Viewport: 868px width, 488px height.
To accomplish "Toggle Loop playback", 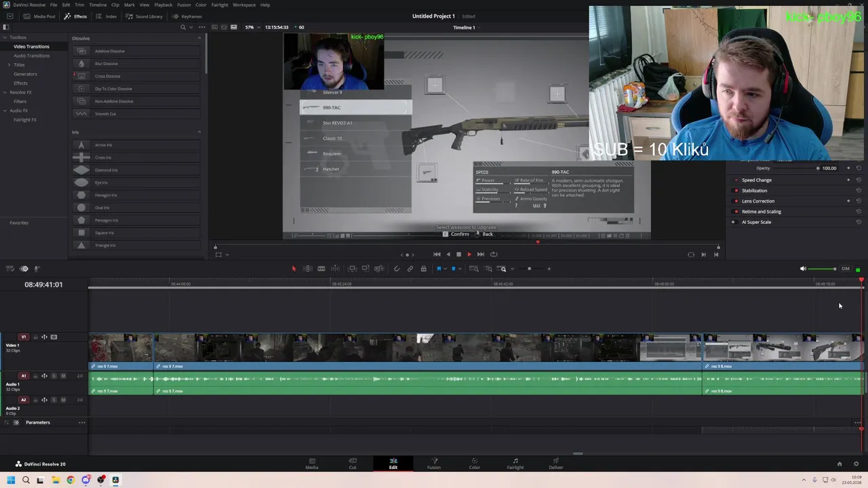I will pyautogui.click(x=494, y=254).
